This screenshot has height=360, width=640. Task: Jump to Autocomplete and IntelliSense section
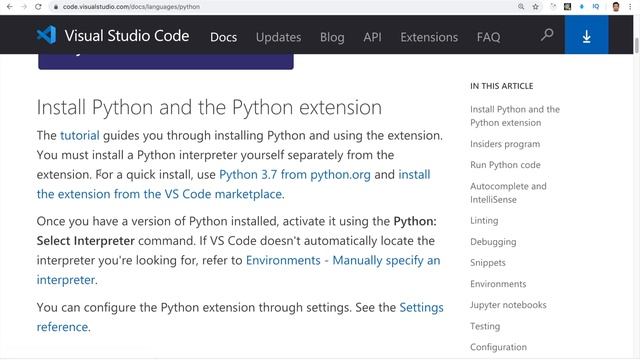tap(508, 193)
